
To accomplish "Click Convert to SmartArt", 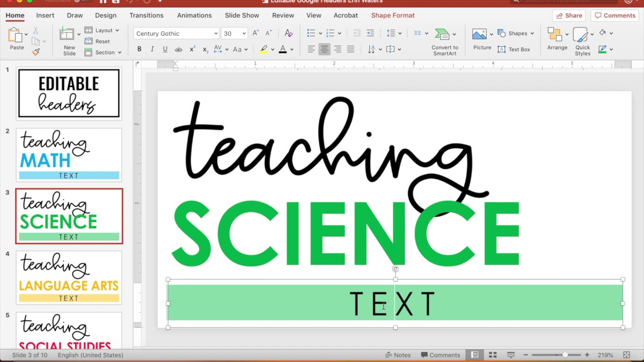I will point(445,42).
